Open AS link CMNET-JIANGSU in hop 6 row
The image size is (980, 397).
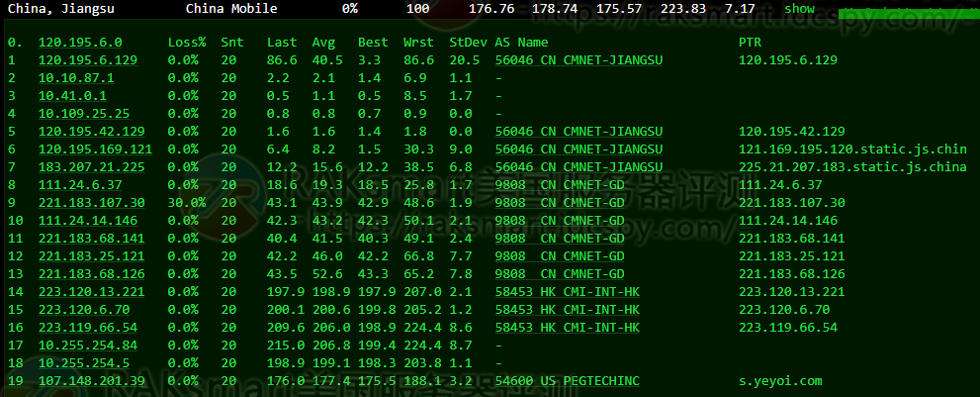[x=579, y=149]
